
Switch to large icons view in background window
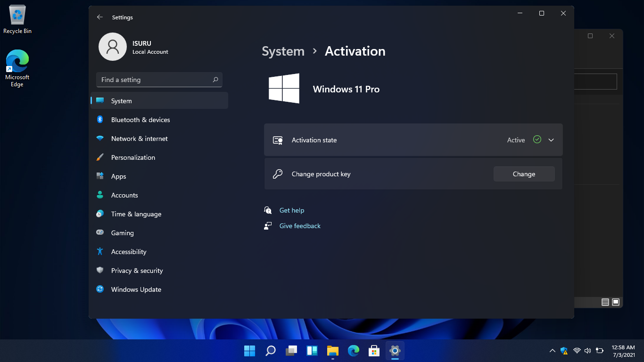click(x=616, y=302)
